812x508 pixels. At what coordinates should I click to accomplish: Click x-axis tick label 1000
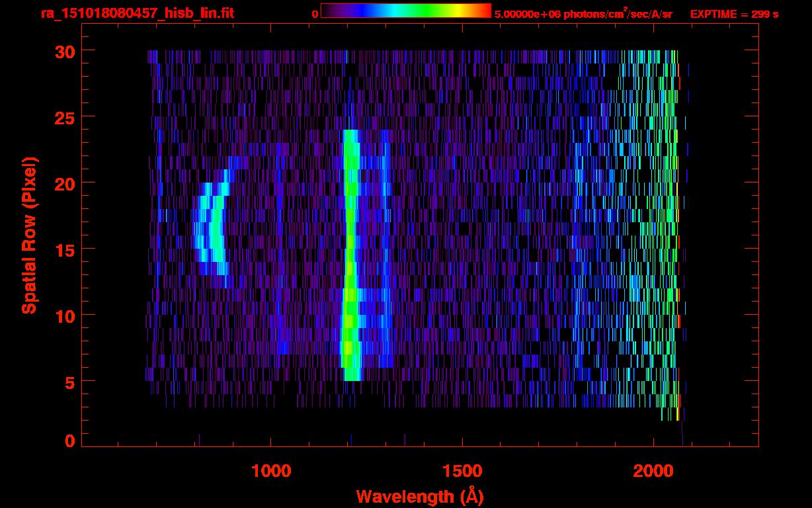pyautogui.click(x=271, y=471)
